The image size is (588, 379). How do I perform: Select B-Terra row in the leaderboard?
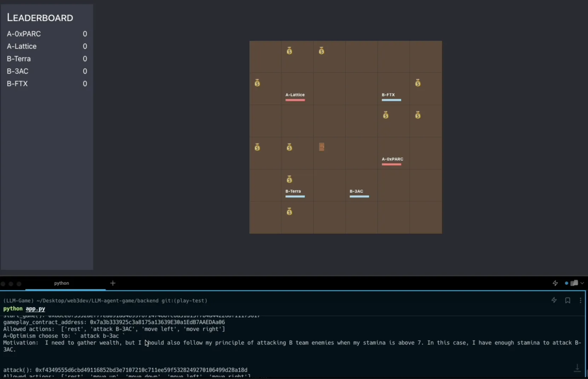pos(47,59)
